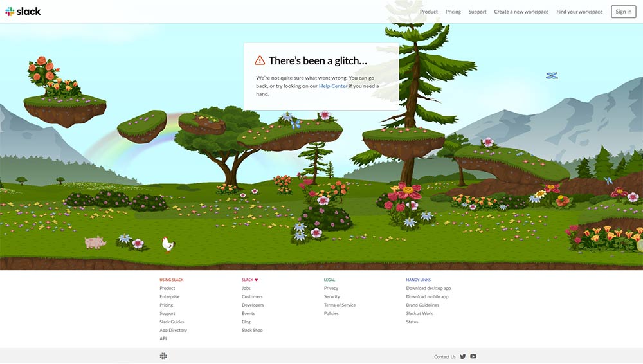The height and width of the screenshot is (364, 643).
Task: Open the Slack at Work link
Action: point(419,314)
